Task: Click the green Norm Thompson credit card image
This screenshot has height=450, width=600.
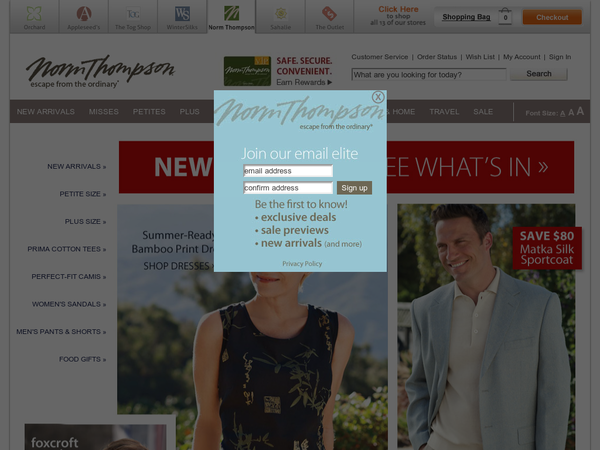Action: [247, 71]
